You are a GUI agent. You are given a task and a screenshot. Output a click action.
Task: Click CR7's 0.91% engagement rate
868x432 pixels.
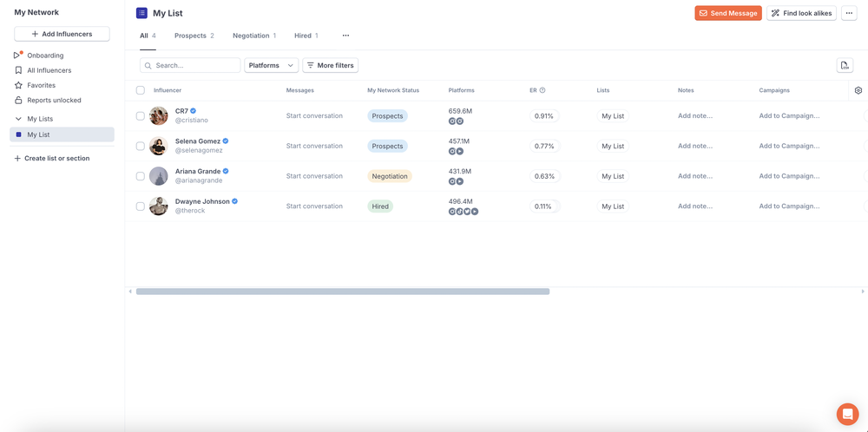click(544, 115)
